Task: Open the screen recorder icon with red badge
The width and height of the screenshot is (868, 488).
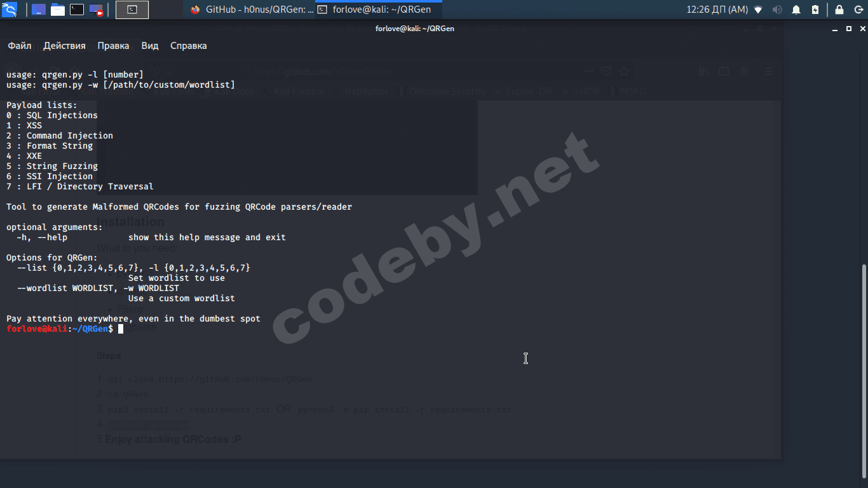Action: click(96, 10)
